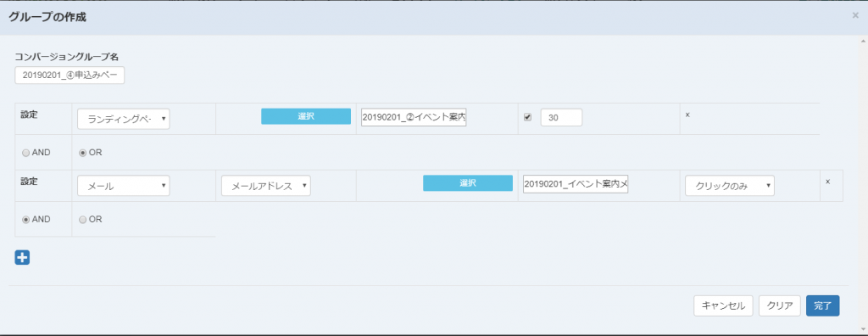Close the グループの作成 dialog
The image size is (868, 336).
[x=855, y=15]
